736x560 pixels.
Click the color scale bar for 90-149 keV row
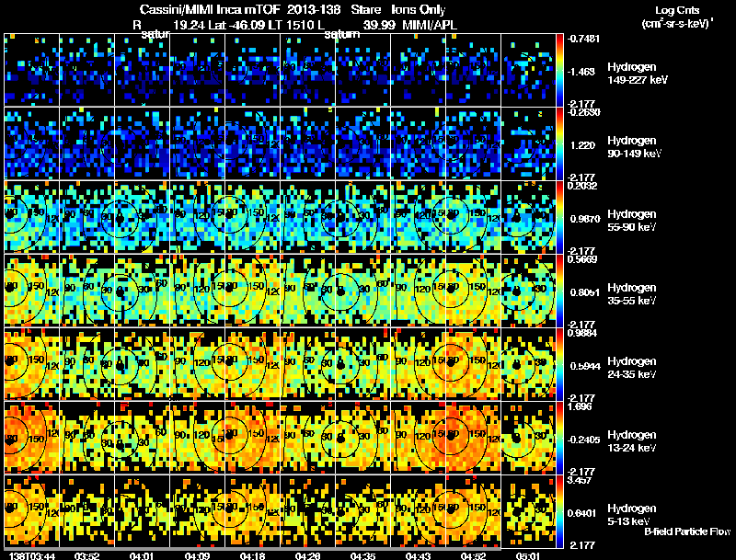(x=559, y=143)
